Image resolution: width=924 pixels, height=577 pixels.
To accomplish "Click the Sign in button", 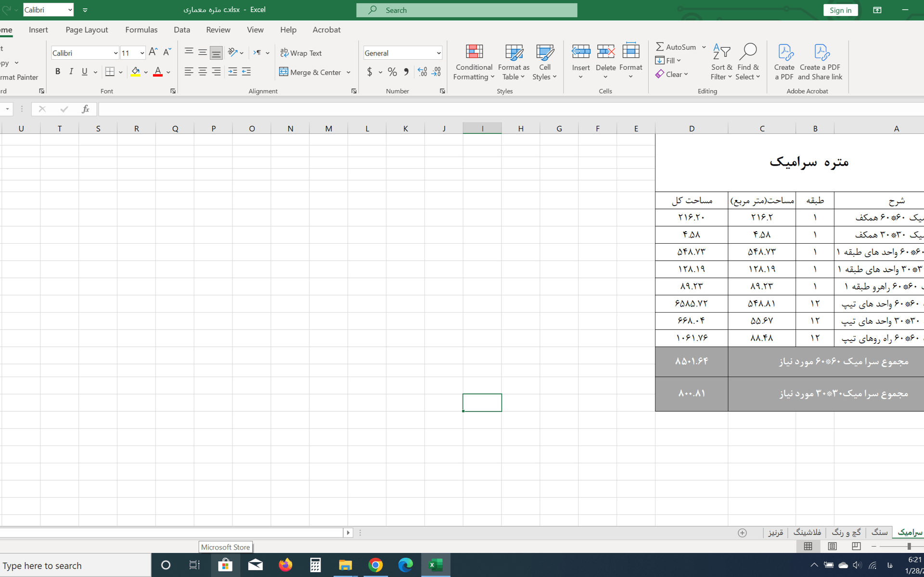I will point(840,10).
